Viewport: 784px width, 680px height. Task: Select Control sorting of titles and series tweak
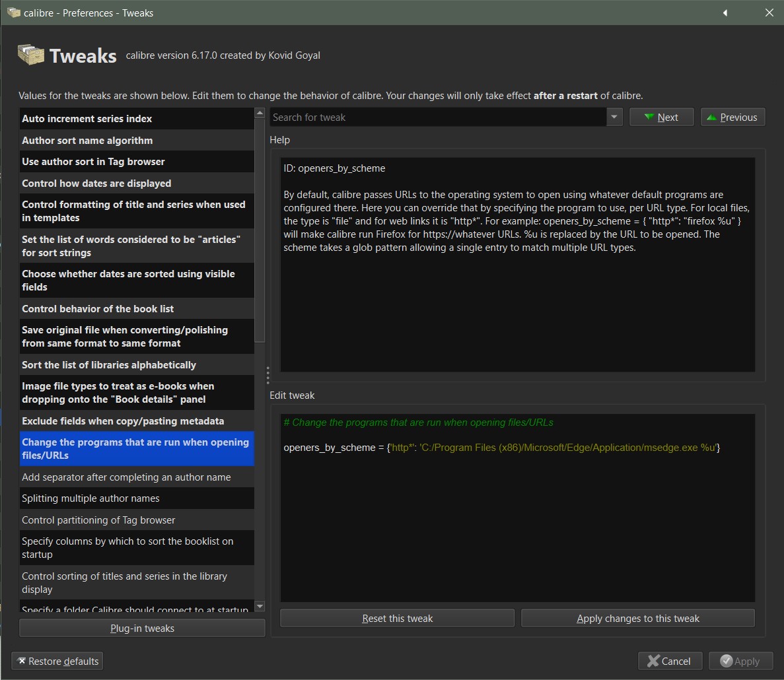pos(137,582)
